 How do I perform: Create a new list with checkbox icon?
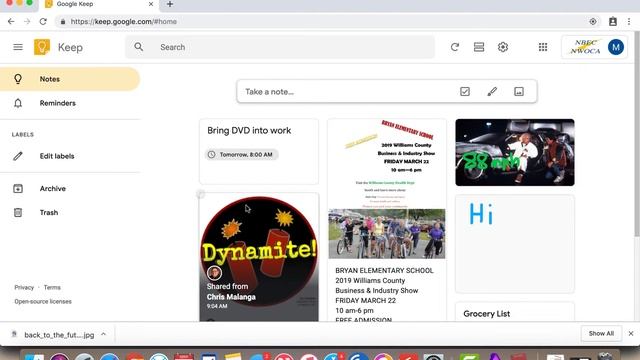(x=464, y=91)
